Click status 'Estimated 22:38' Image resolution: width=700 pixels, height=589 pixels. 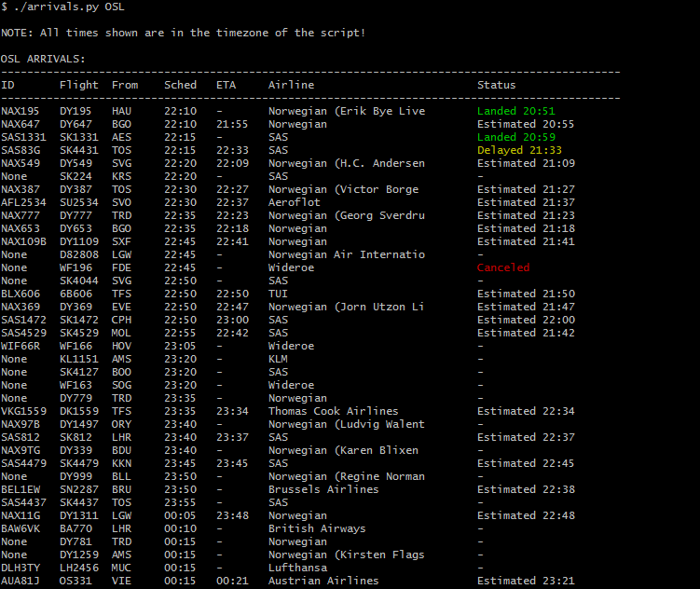(x=526, y=489)
